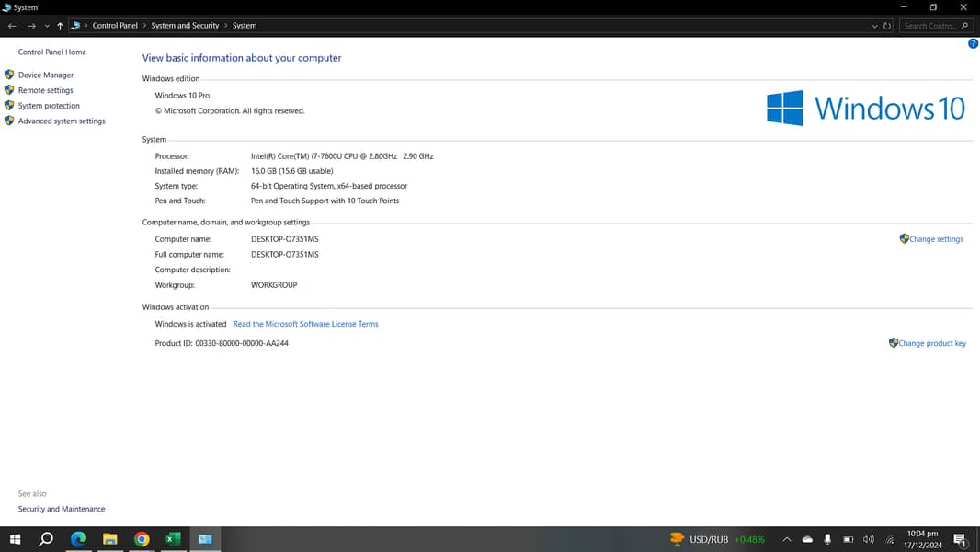The width and height of the screenshot is (980, 552).
Task: Launch Google Chrome from the taskbar
Action: [142, 539]
